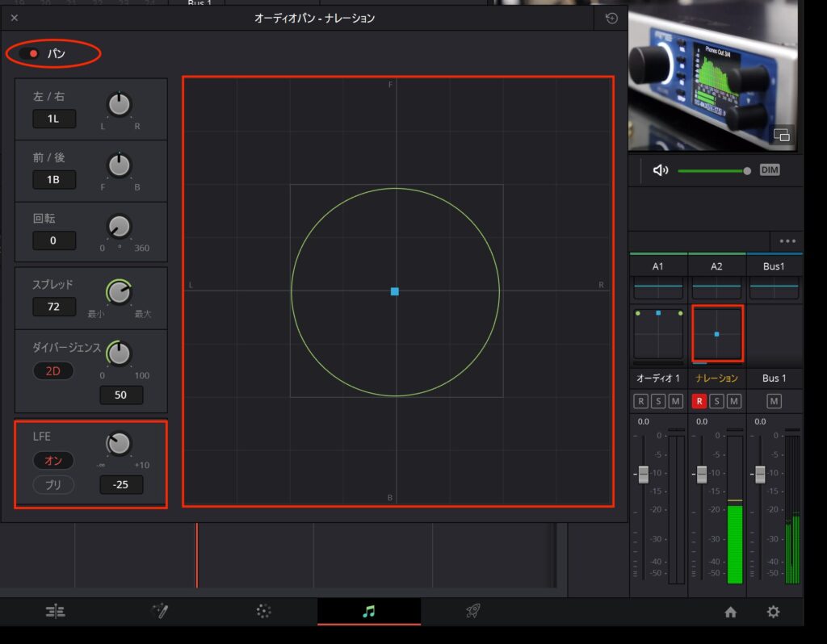Open the Color page icon

264,612
